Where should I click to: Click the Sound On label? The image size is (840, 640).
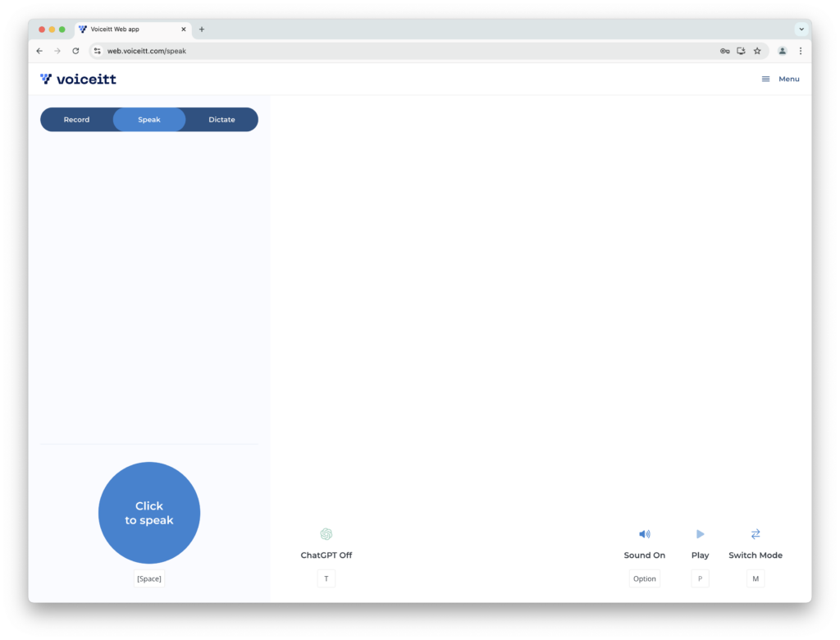pos(645,555)
